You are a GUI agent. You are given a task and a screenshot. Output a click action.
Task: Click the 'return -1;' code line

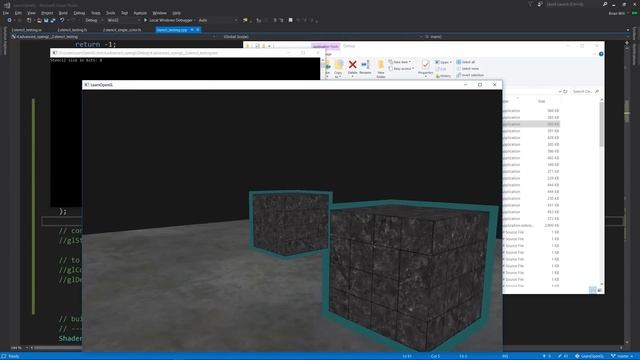tap(96, 44)
